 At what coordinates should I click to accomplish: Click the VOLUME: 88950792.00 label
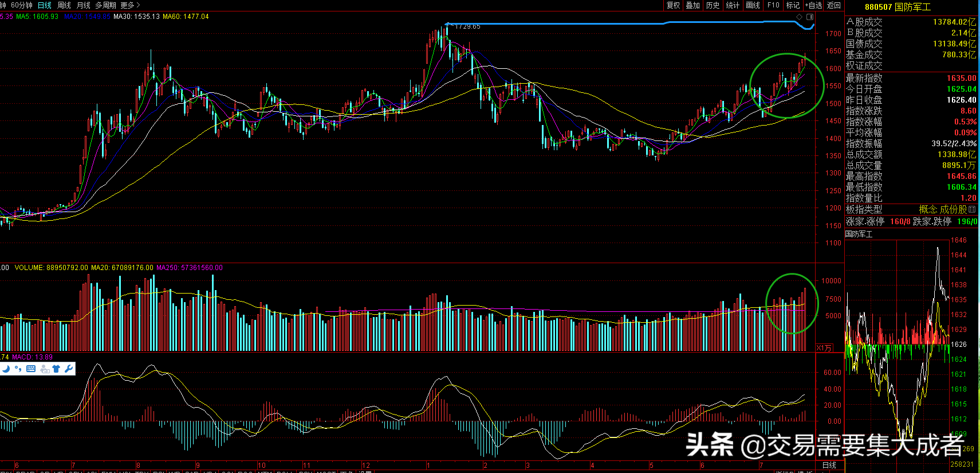click(x=52, y=268)
